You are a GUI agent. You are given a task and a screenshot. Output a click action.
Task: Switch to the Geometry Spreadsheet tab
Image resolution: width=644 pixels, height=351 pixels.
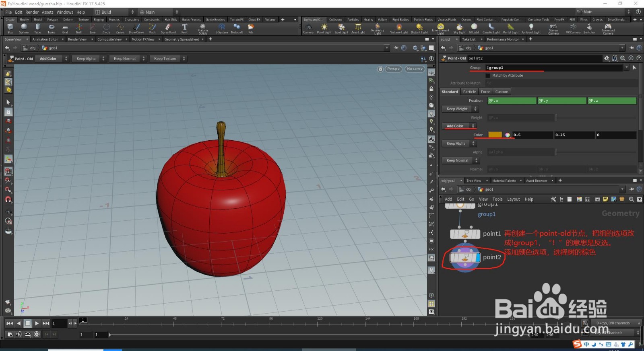pos(182,39)
